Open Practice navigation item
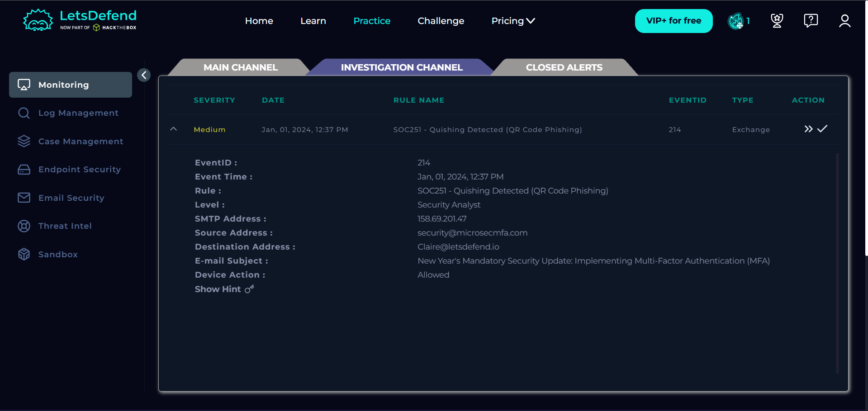868x411 pixels. coord(372,21)
